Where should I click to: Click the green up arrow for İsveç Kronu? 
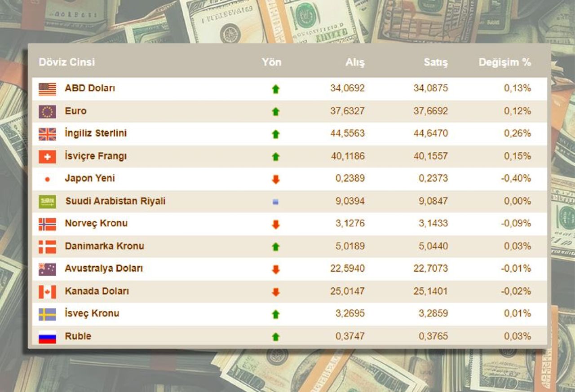tap(276, 314)
